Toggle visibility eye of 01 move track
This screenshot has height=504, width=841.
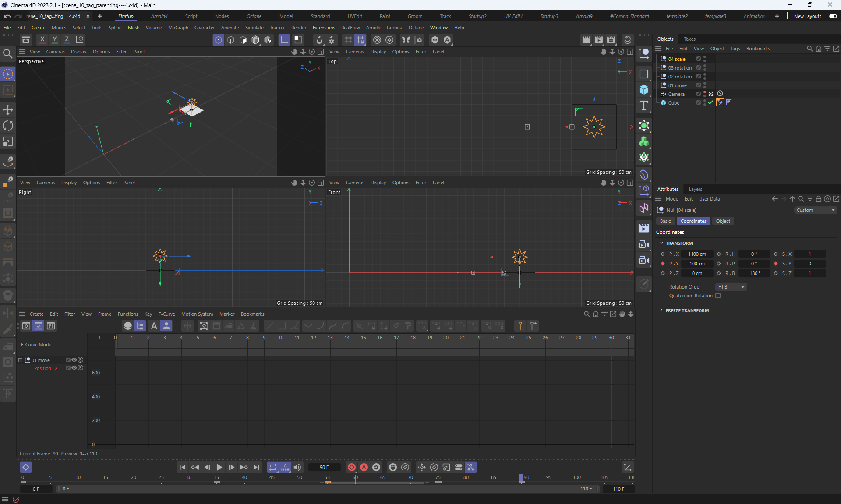coord(74,360)
